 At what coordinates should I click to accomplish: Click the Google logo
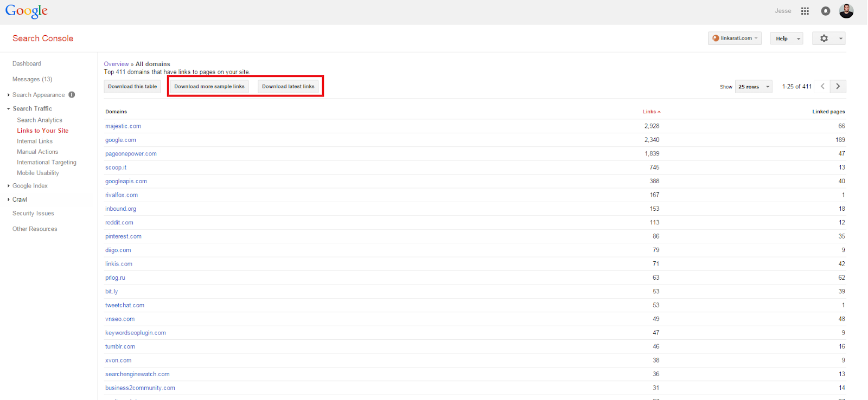[27, 11]
